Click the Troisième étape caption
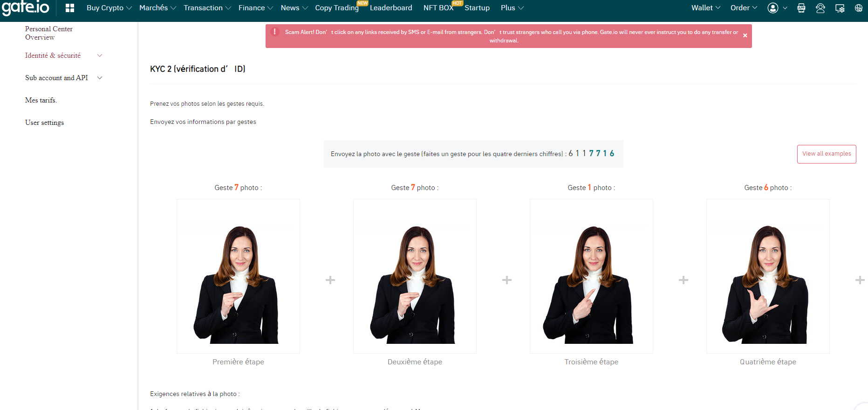Screen dimensions: 868x410 591,362
